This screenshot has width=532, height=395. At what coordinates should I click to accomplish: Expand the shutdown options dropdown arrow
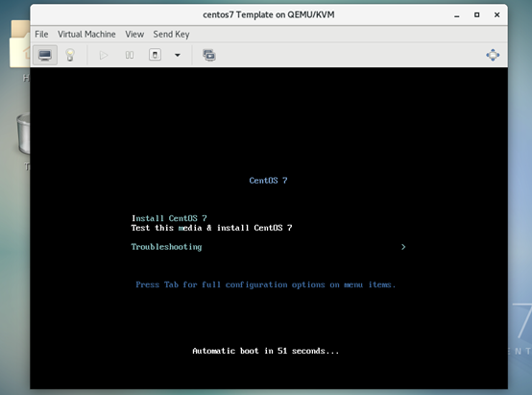tap(177, 55)
